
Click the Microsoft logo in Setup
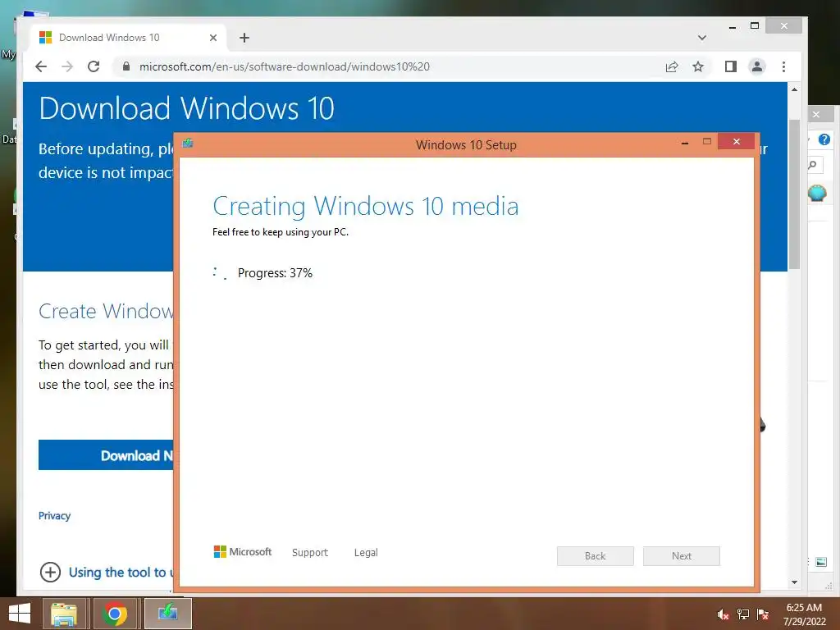click(243, 552)
